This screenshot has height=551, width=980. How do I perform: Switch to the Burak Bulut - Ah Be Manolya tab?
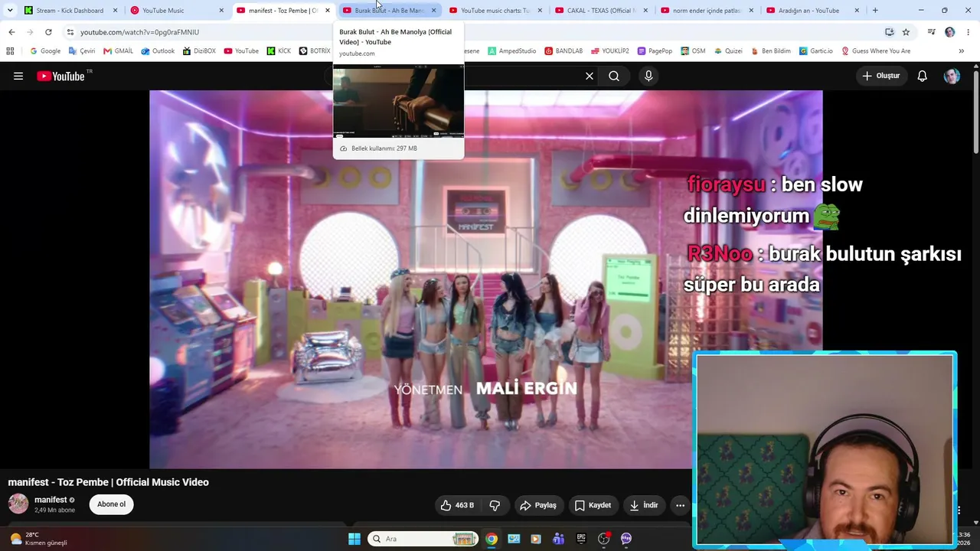tap(389, 11)
